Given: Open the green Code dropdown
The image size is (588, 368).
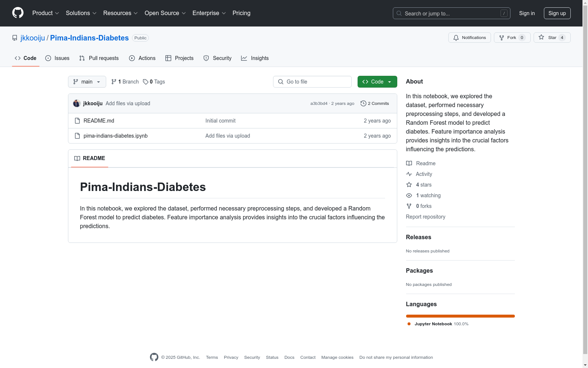Looking at the screenshot, I should tap(377, 82).
